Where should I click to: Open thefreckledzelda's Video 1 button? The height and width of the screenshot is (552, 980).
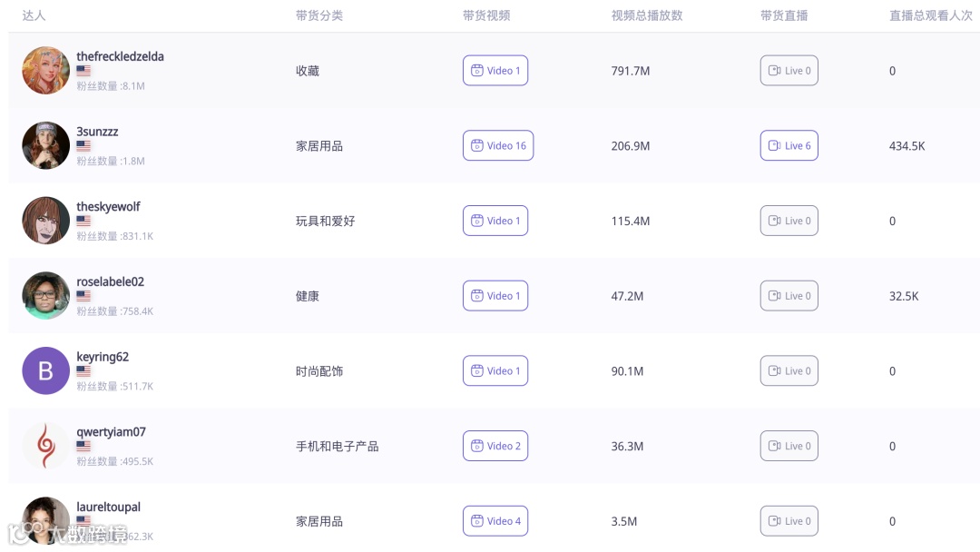495,71
